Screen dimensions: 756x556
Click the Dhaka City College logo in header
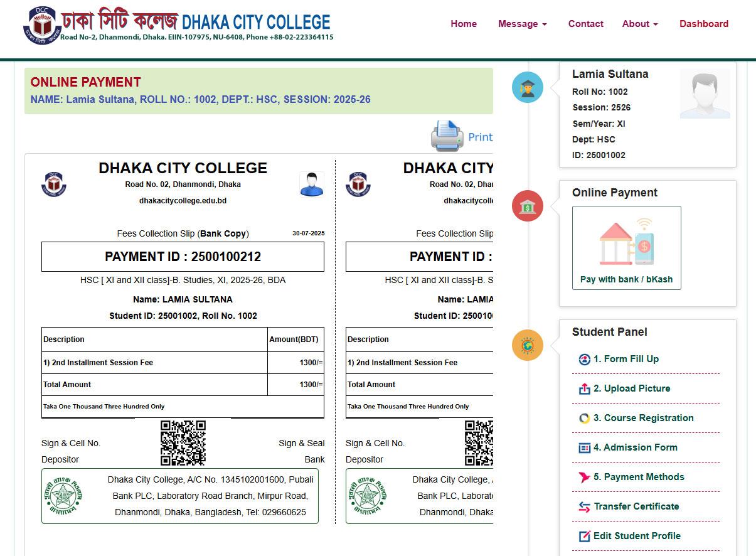42,24
